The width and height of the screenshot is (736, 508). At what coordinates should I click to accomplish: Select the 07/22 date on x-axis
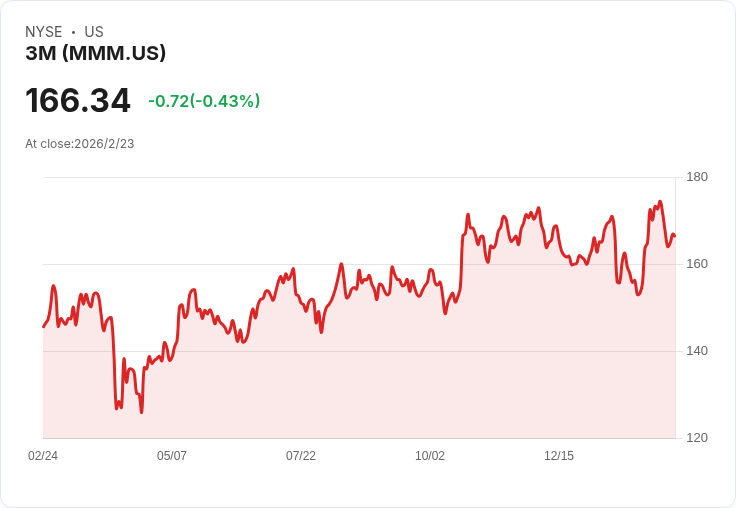[301, 456]
